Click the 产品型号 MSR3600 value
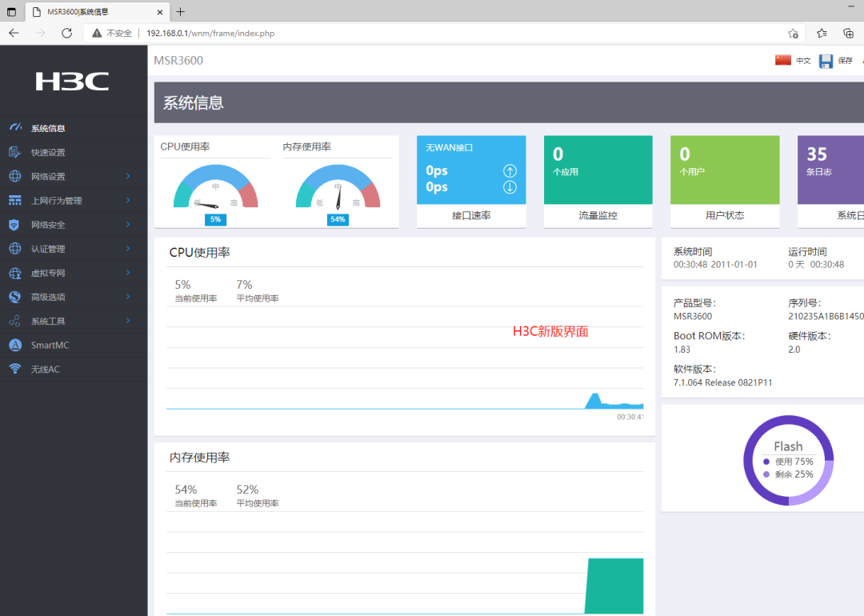864x616 pixels. click(693, 316)
